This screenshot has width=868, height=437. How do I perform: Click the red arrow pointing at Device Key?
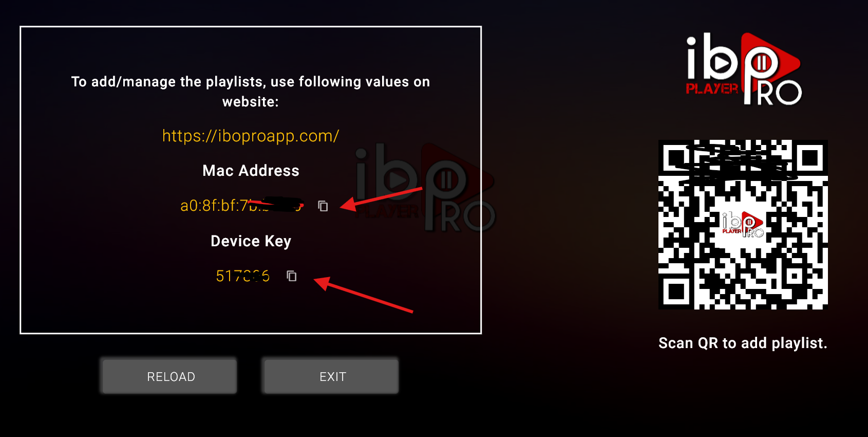363,295
